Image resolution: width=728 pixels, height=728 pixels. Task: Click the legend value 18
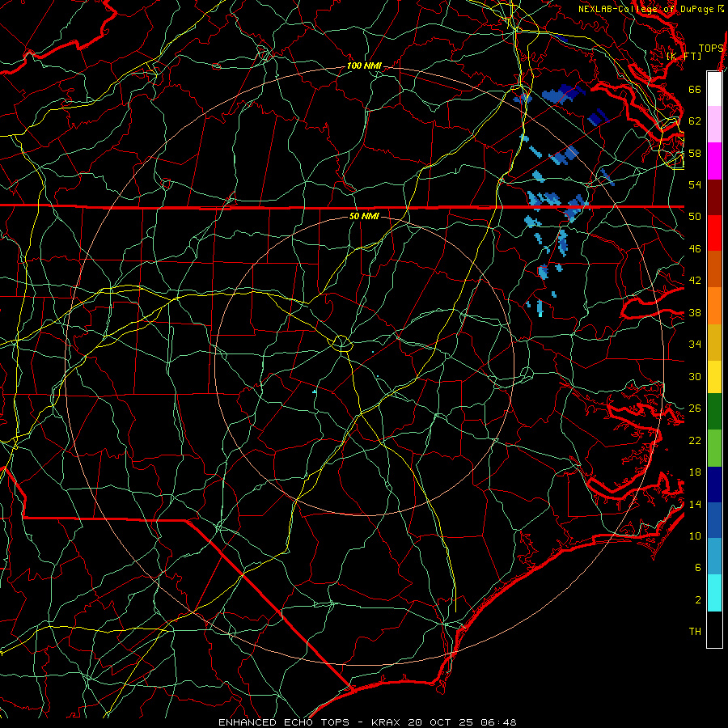695,472
